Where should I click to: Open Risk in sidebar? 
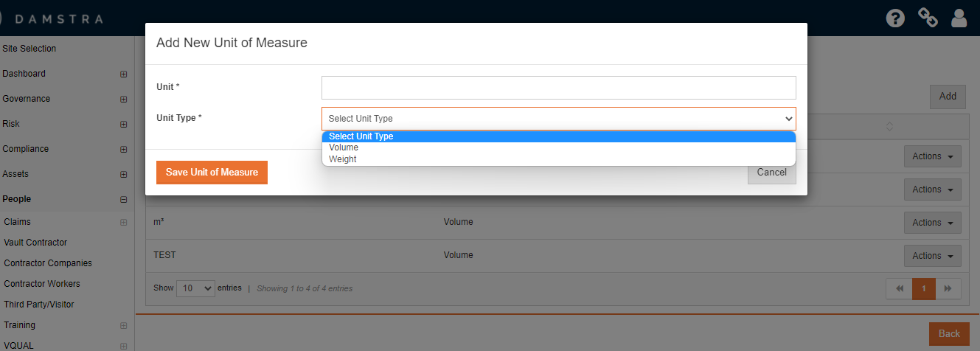pyautogui.click(x=11, y=124)
